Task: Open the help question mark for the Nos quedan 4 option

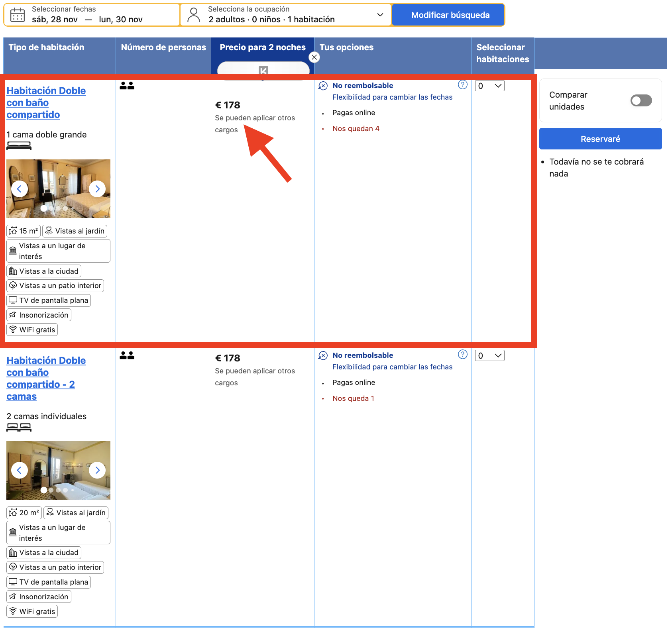Action: (462, 84)
